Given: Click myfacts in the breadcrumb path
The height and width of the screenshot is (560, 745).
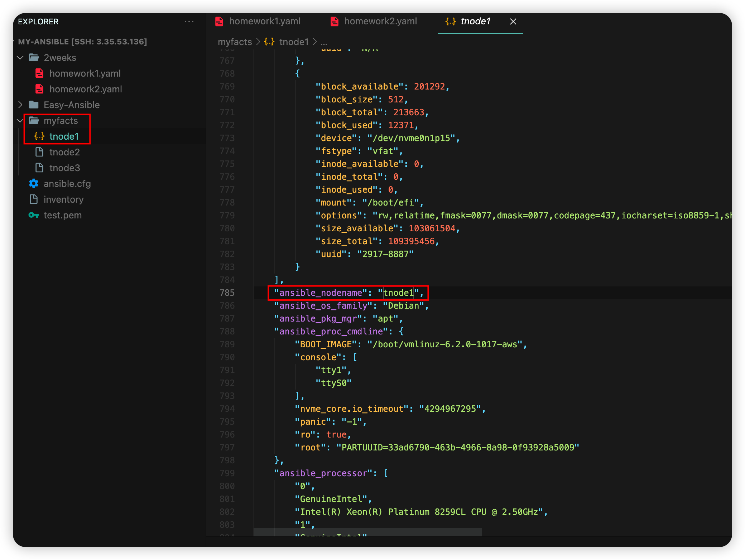Looking at the screenshot, I should (235, 42).
